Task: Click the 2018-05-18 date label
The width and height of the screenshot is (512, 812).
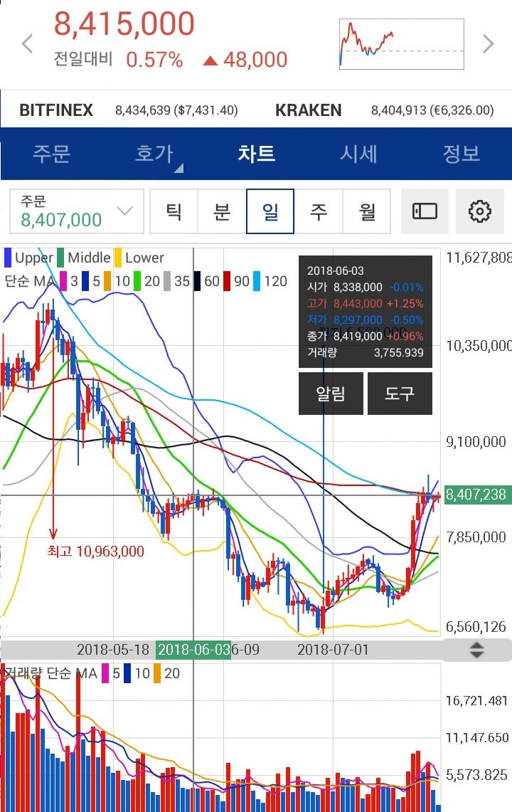Action: coord(113,650)
